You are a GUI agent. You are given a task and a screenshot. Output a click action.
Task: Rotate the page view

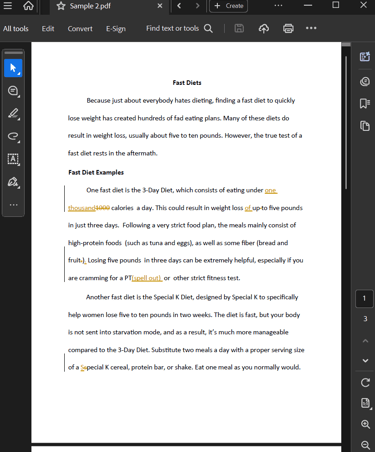click(x=365, y=383)
